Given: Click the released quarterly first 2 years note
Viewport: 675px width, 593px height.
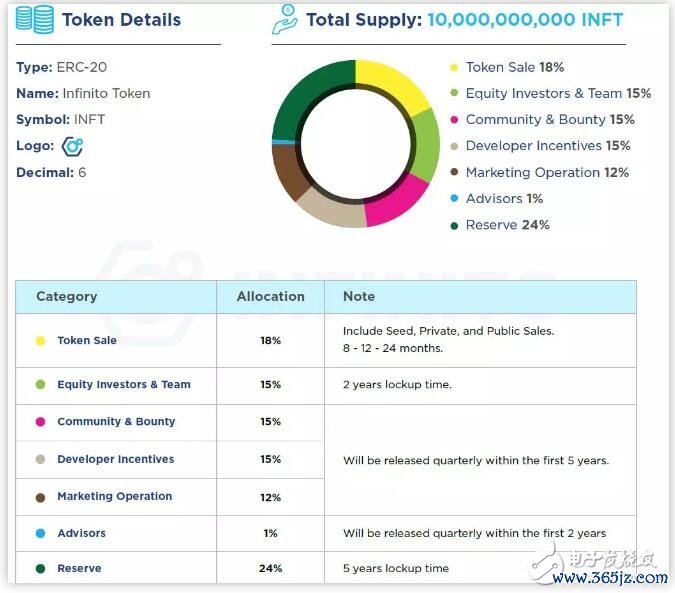Looking at the screenshot, I should [x=474, y=533].
